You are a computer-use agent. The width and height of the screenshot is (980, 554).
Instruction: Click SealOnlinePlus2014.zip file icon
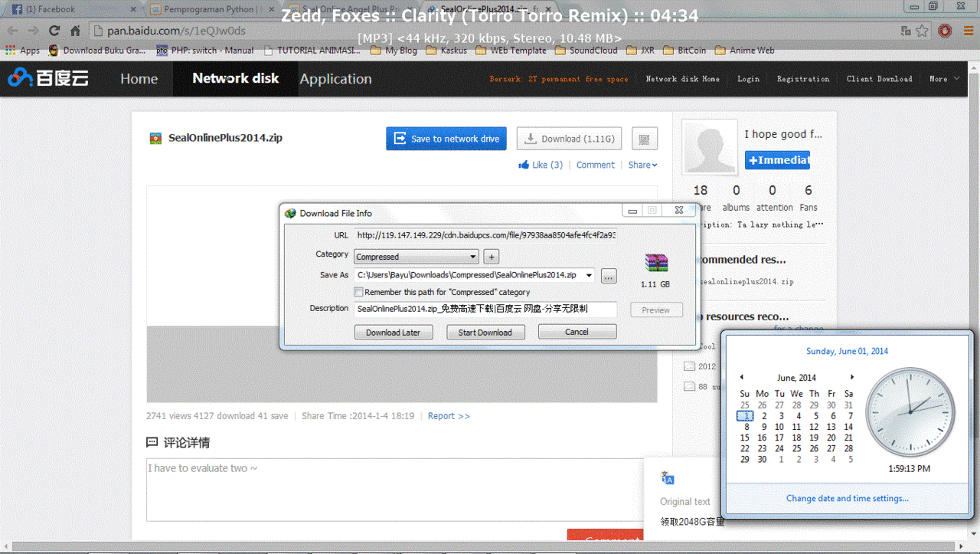pos(155,139)
